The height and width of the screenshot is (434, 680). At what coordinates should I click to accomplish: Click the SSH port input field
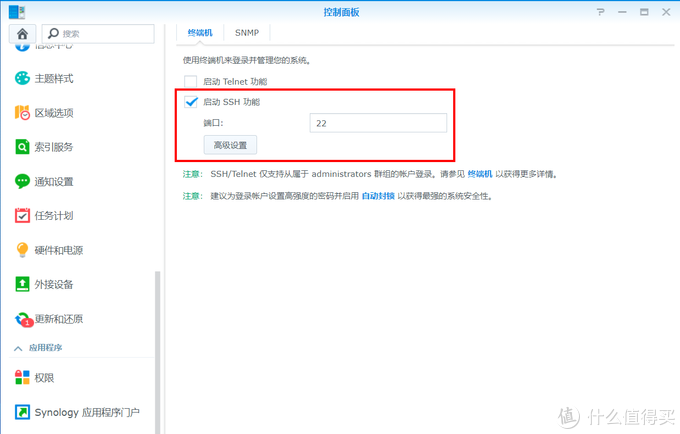(x=378, y=123)
